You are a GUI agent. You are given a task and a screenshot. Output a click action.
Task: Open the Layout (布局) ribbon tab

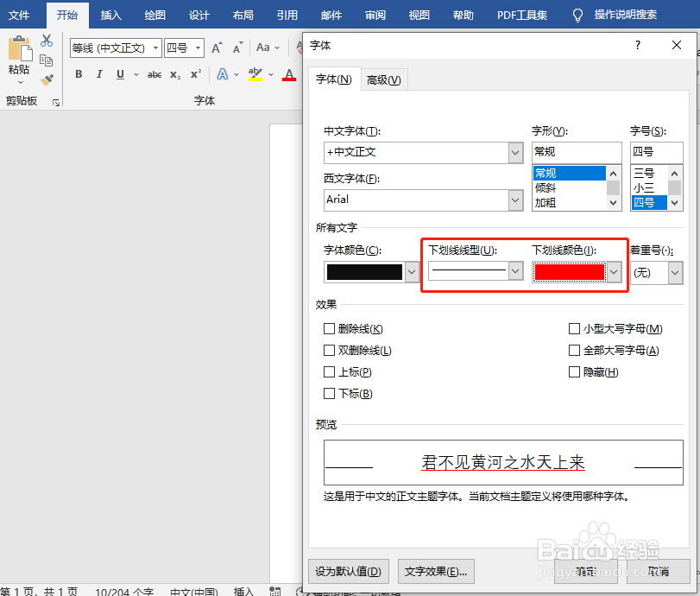pos(243,16)
